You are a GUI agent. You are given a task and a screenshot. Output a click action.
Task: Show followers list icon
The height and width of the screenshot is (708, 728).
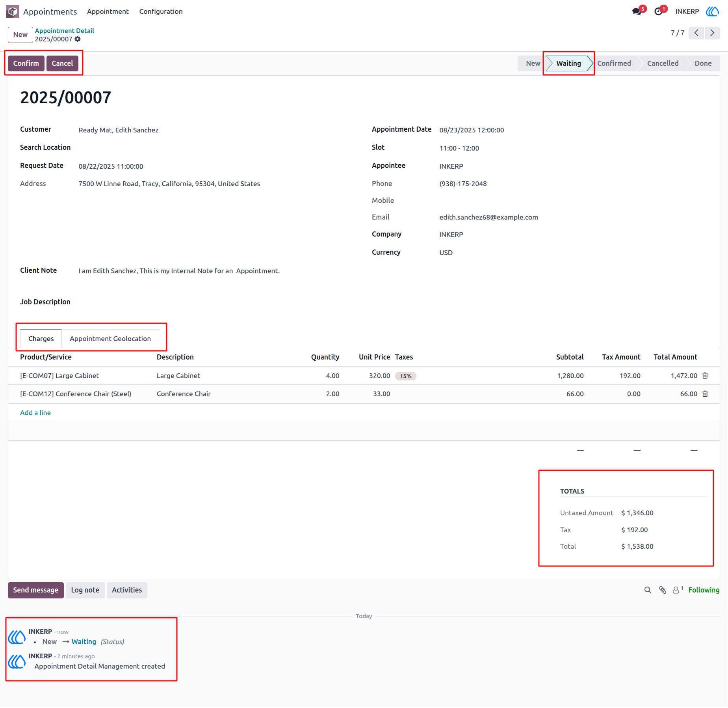click(x=678, y=590)
